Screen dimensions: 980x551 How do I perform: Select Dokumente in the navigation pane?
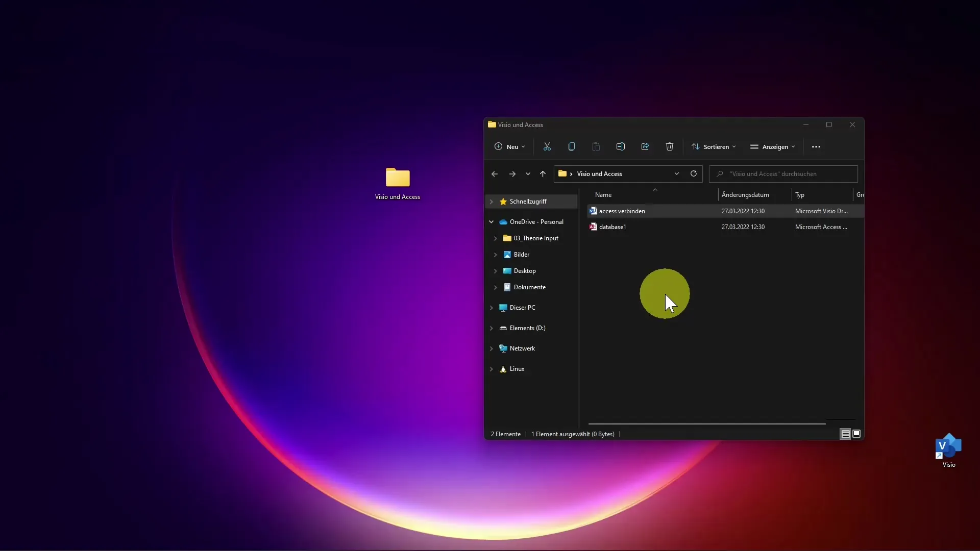click(530, 287)
